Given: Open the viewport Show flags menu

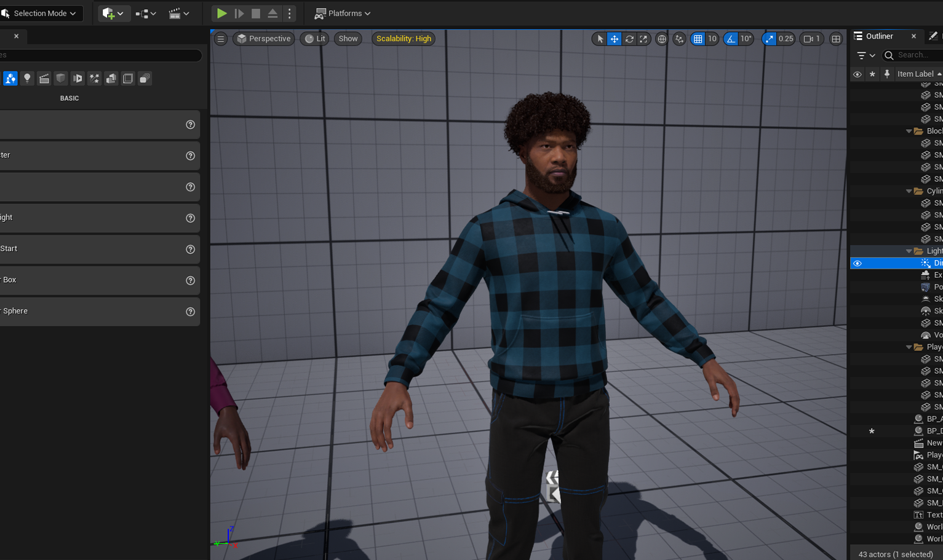Looking at the screenshot, I should (348, 39).
